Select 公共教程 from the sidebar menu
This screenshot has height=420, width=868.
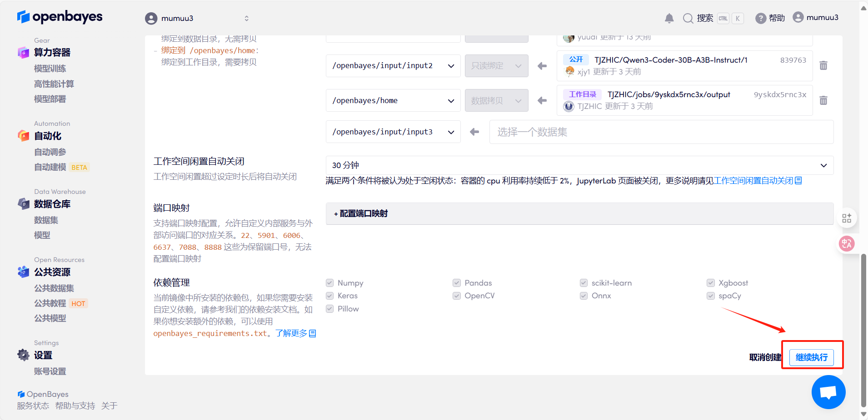50,303
